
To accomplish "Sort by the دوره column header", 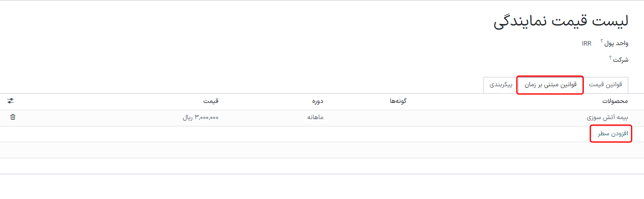I will (x=318, y=101).
